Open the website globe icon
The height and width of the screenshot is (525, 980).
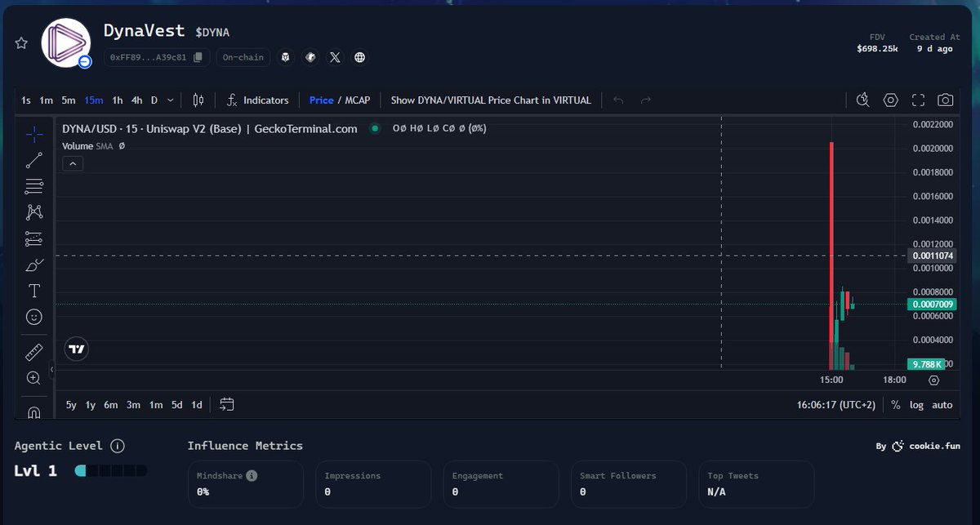pos(359,57)
